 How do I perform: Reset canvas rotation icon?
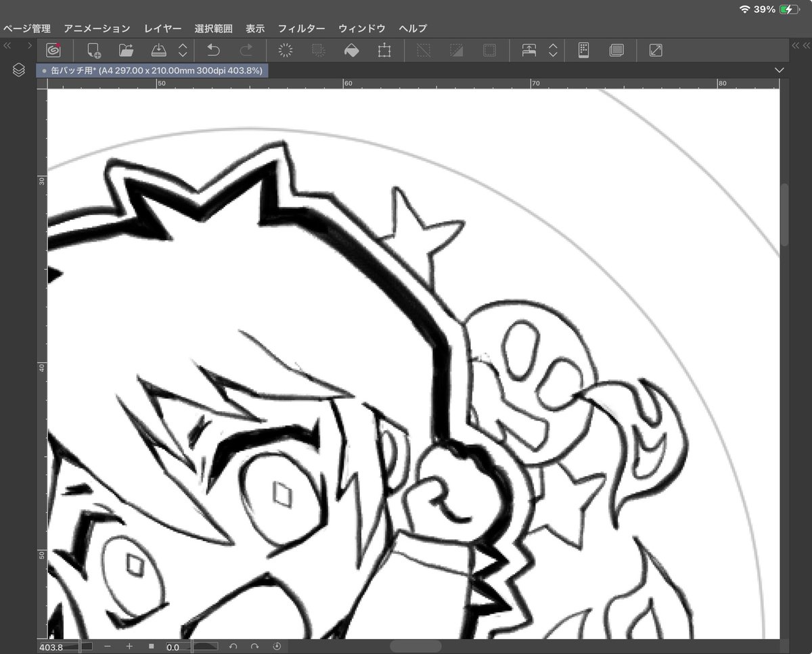pyautogui.click(x=277, y=647)
